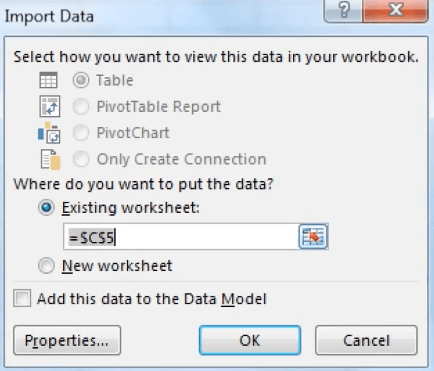Confirm import with the OK button
Image resolution: width=434 pixels, height=371 pixels.
tap(250, 340)
